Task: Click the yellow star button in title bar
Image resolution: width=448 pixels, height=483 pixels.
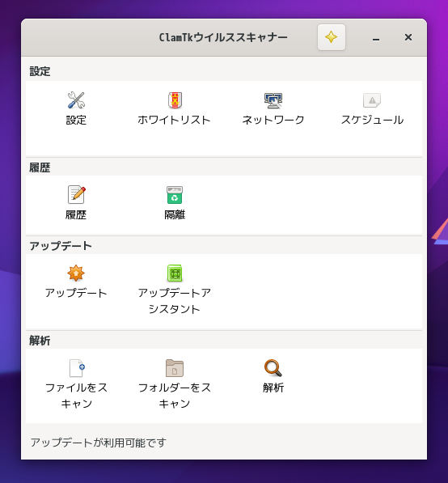Action: coord(332,37)
